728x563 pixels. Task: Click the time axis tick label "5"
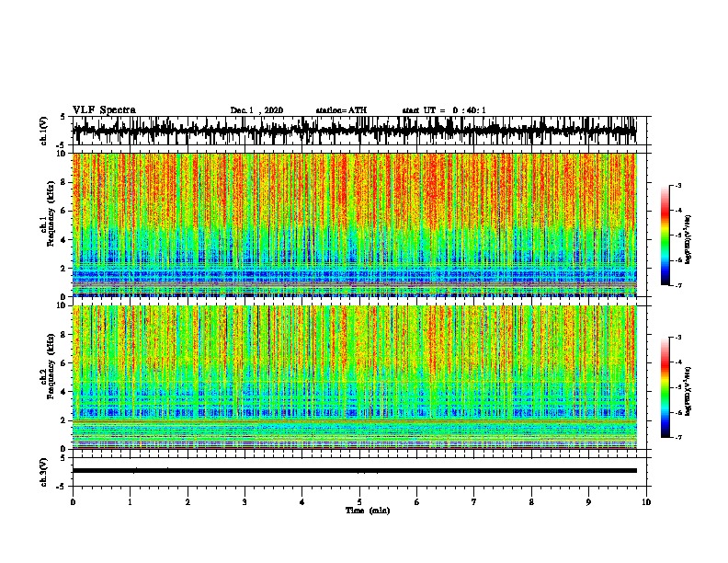tap(359, 502)
